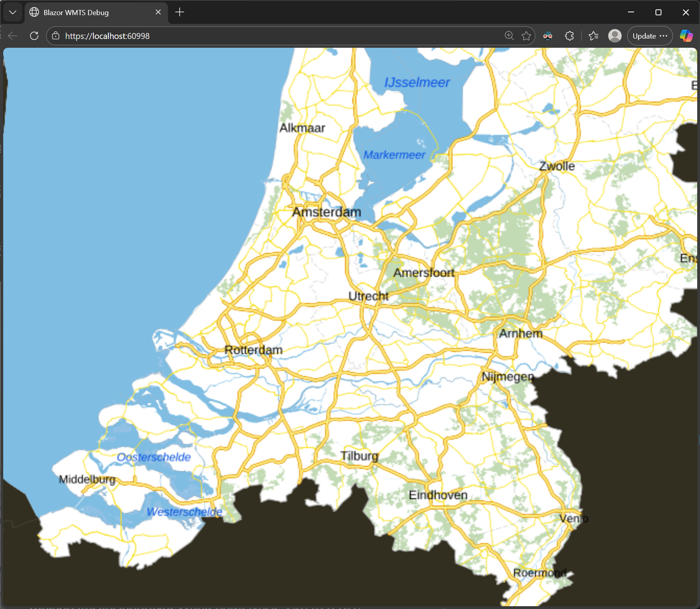700x609 pixels.
Task: Click the Amsterdam label on map
Action: pyautogui.click(x=327, y=212)
